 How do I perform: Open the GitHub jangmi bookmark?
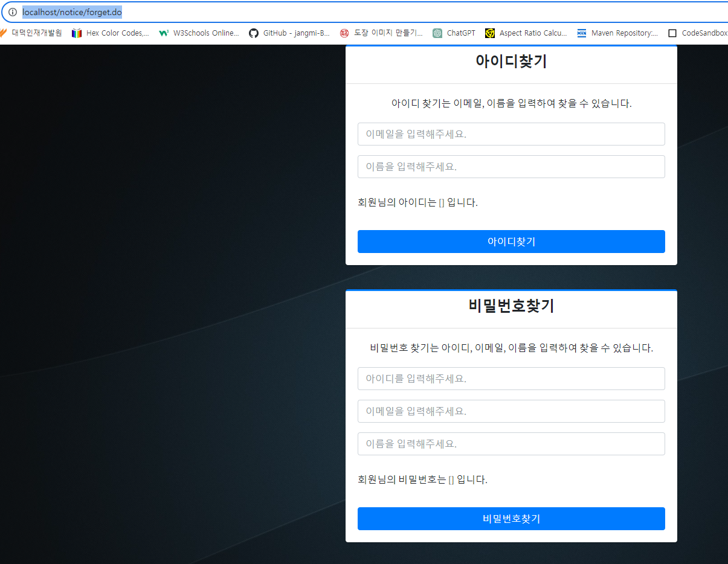[289, 33]
